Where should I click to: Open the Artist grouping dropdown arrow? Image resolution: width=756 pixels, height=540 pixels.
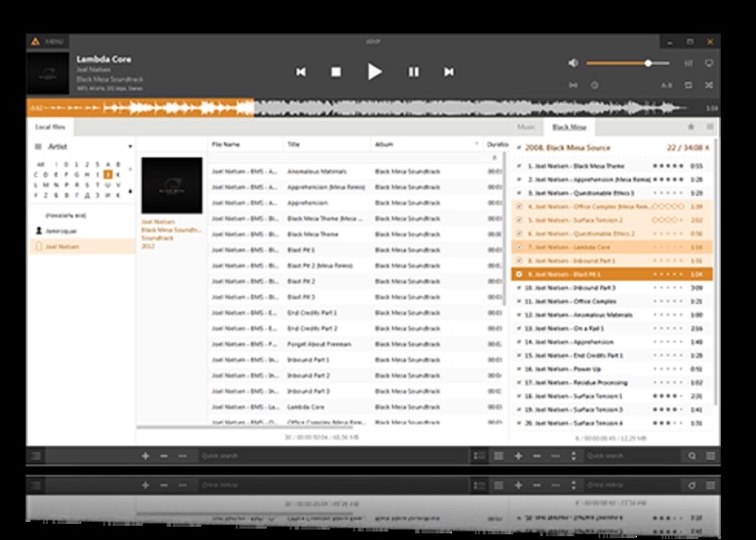pyautogui.click(x=130, y=147)
